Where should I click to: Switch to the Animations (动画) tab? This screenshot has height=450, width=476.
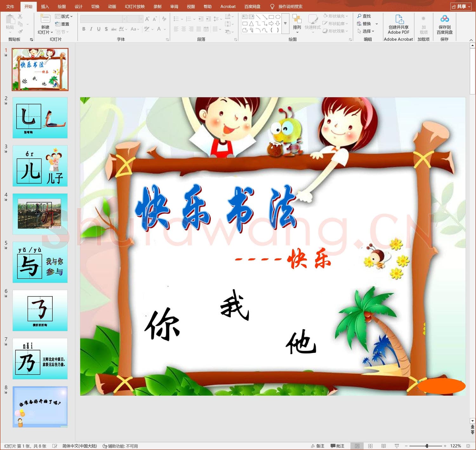(x=112, y=6)
